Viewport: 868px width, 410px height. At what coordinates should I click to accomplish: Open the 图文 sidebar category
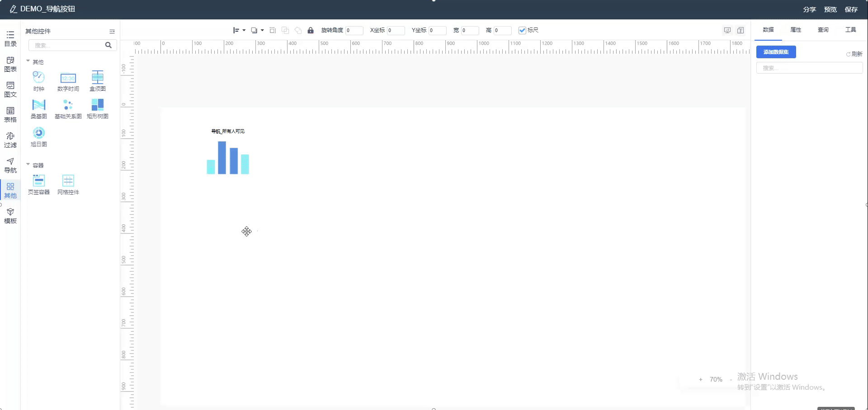10,89
